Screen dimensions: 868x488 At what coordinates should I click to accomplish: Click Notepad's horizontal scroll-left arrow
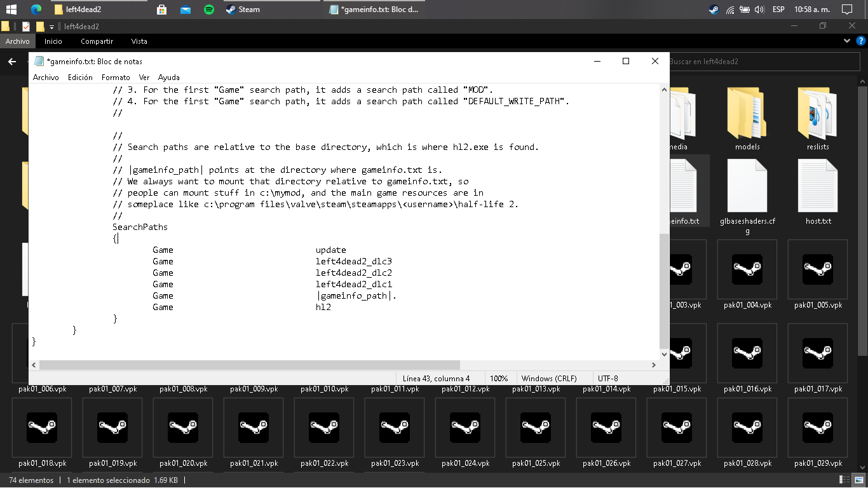pyautogui.click(x=34, y=365)
